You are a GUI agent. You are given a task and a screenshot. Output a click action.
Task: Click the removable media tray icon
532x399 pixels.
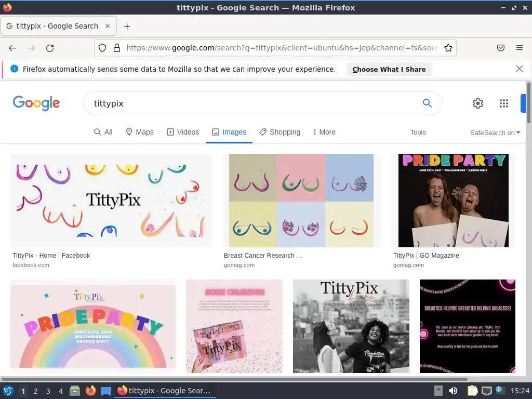click(x=438, y=391)
